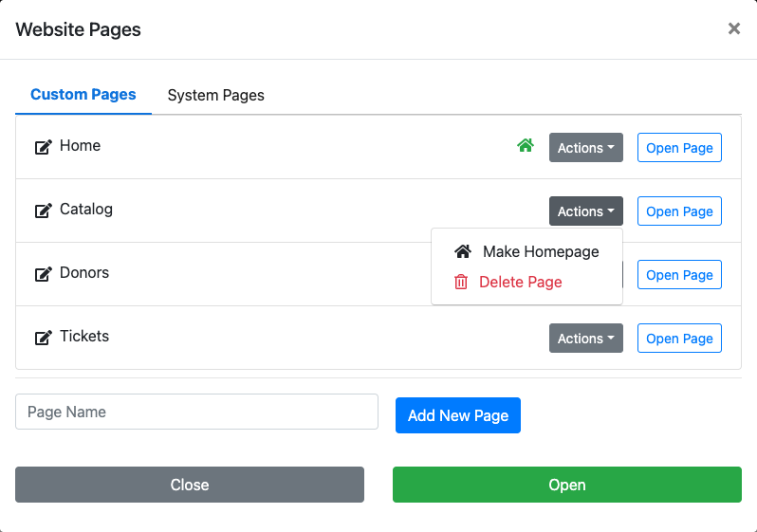Viewport: 757px width, 532px height.
Task: Click the edit icon beside Catalog
Action: pyautogui.click(x=43, y=211)
